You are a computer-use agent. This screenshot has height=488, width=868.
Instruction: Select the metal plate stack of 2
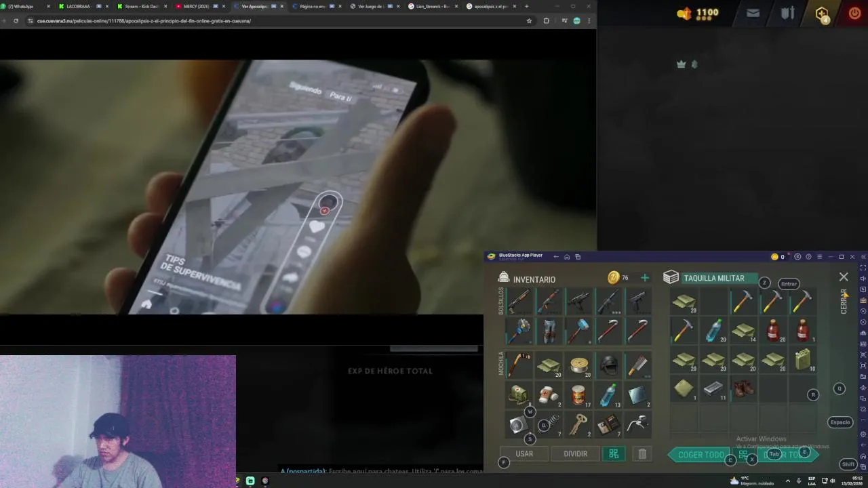(x=637, y=395)
